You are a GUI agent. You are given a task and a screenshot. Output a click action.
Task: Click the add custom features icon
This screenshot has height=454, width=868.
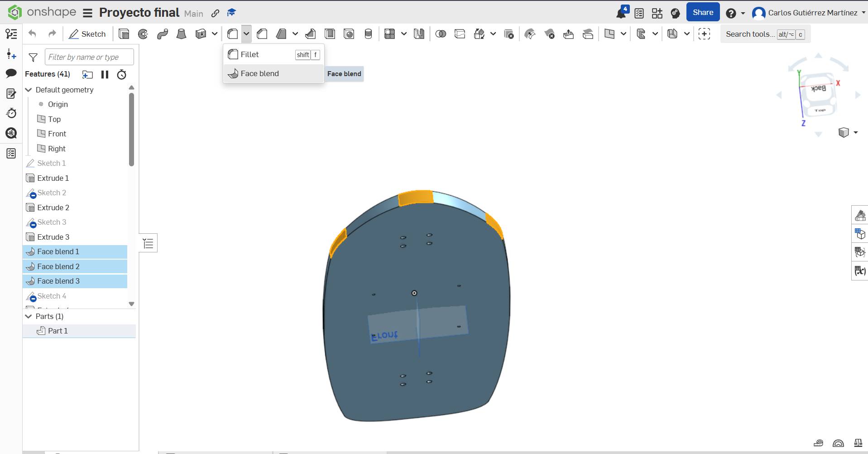(704, 34)
